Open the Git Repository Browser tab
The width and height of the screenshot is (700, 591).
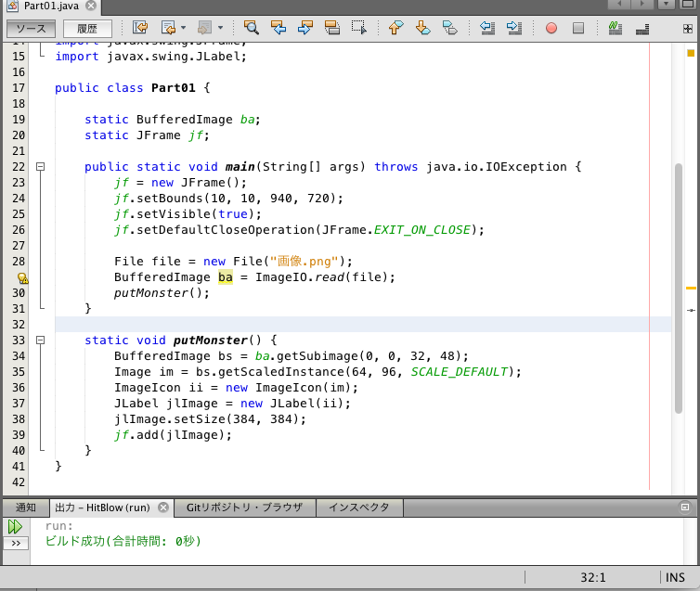[244, 507]
